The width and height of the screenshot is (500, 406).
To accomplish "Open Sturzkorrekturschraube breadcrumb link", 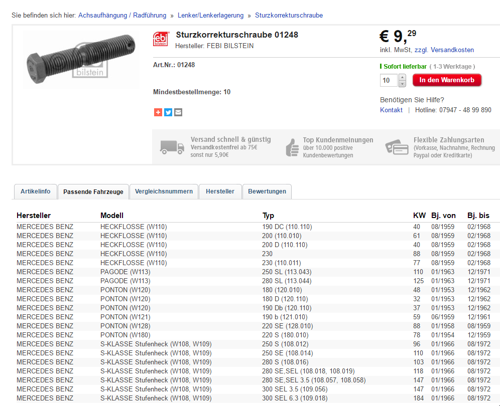I will 289,15.
